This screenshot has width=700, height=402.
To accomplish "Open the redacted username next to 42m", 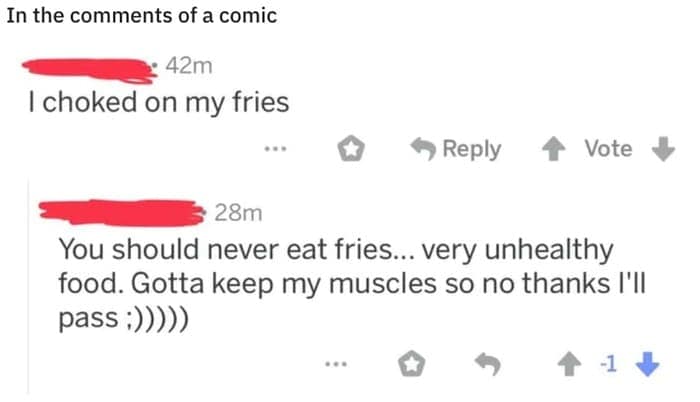I will 90,66.
